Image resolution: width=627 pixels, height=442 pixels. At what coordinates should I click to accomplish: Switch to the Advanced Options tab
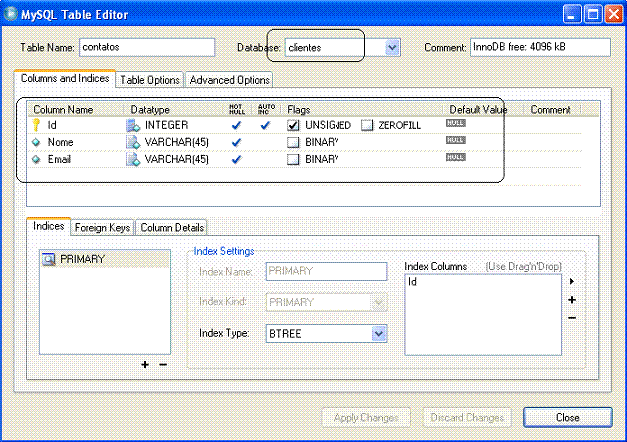point(230,80)
